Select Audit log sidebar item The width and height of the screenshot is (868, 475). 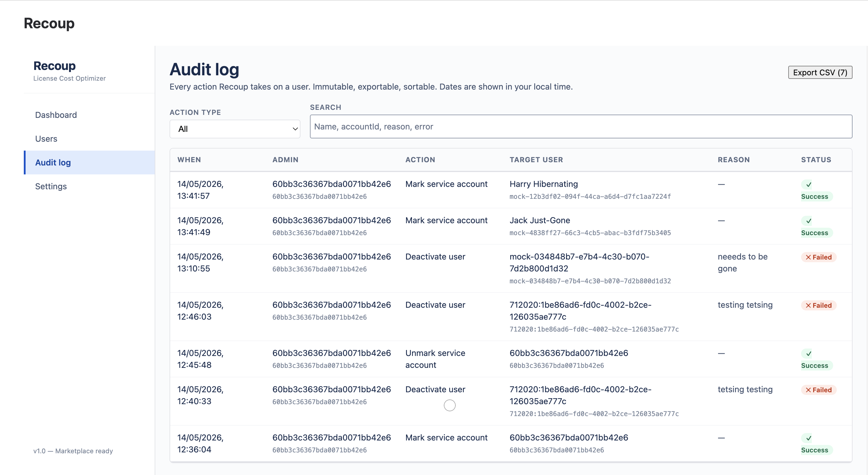90,162
